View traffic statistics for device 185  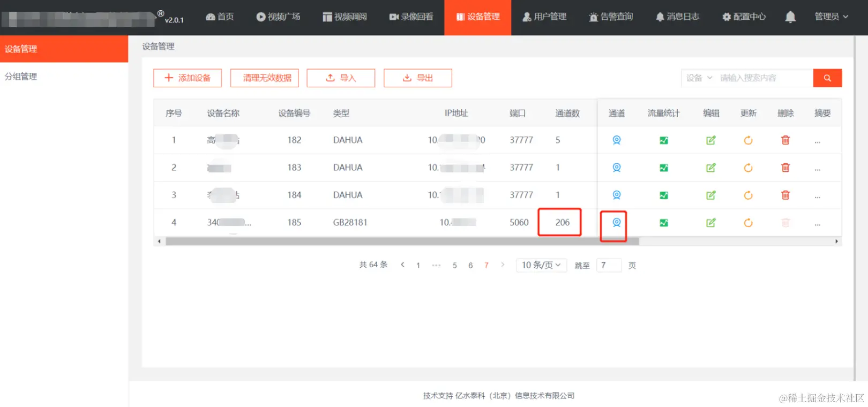(664, 223)
